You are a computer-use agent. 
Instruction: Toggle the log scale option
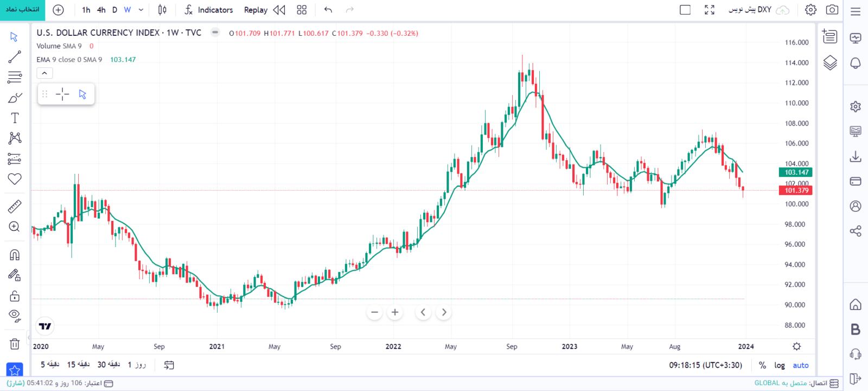780,365
